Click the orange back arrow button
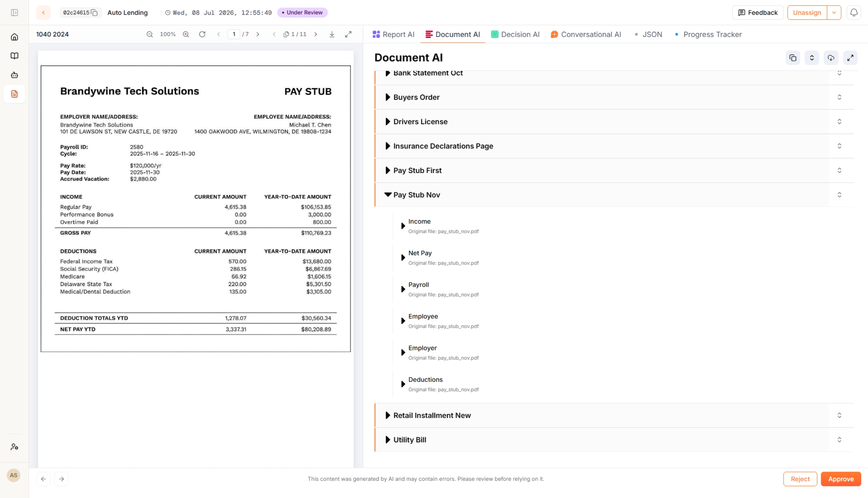 pyautogui.click(x=43, y=13)
